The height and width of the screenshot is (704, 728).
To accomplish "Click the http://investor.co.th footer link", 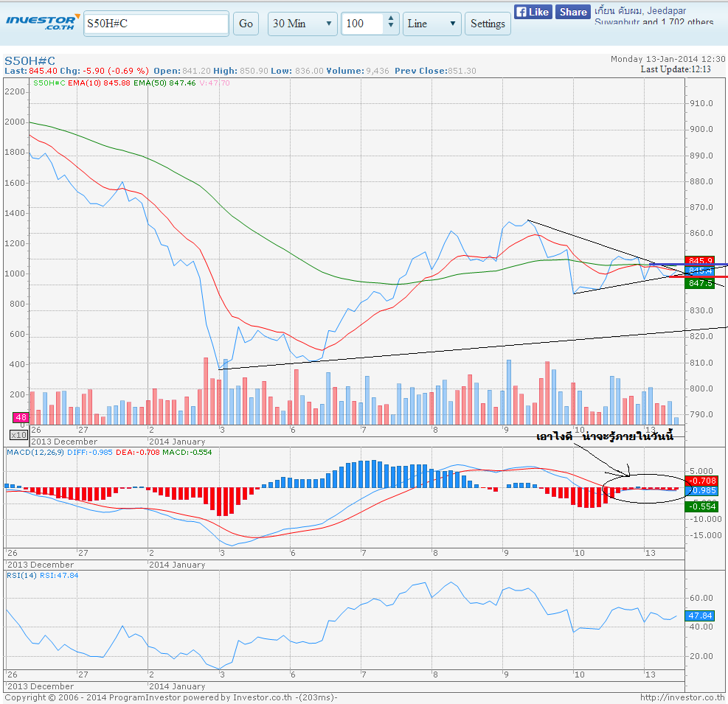I will [682, 697].
